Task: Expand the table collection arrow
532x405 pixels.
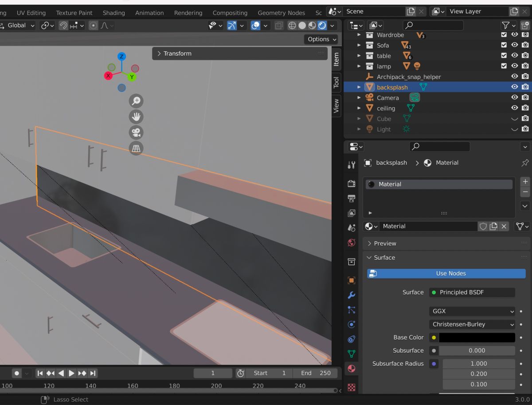Action: 359,55
